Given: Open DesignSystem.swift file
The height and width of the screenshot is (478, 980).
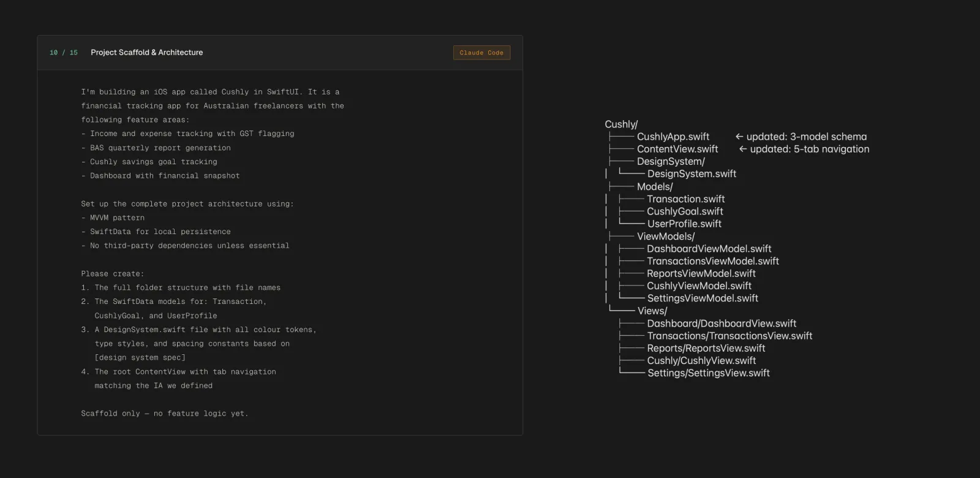Looking at the screenshot, I should coord(692,174).
